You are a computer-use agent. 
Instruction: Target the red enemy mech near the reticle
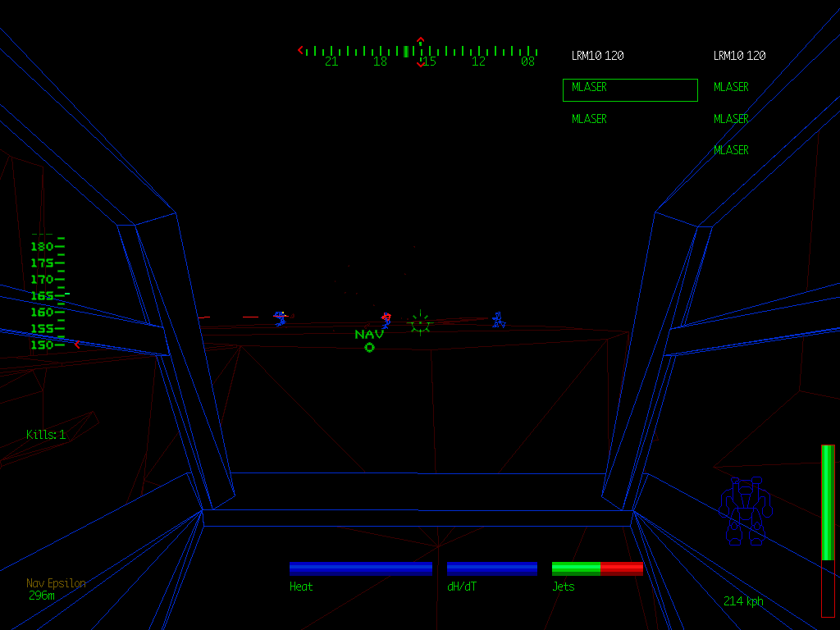386,320
